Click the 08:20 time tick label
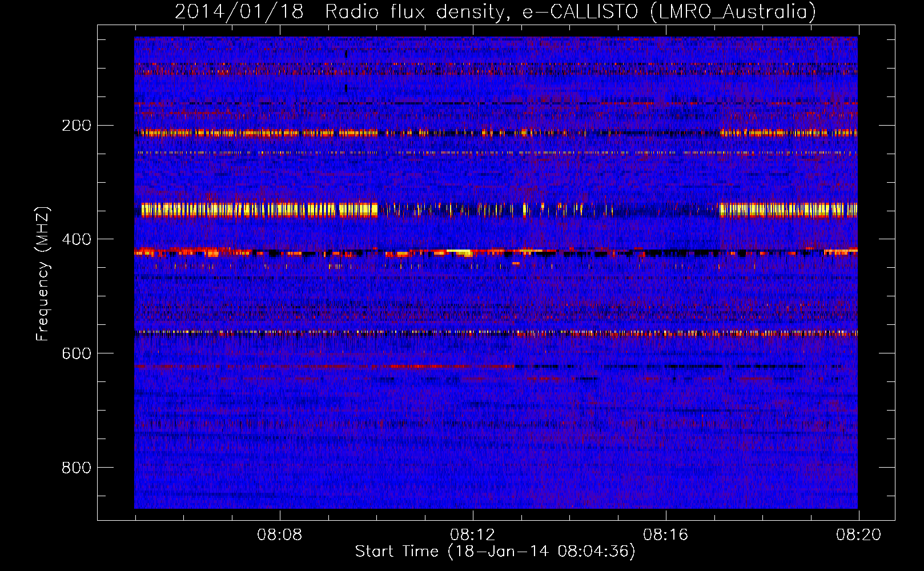Image resolution: width=924 pixels, height=571 pixels. 859,535
